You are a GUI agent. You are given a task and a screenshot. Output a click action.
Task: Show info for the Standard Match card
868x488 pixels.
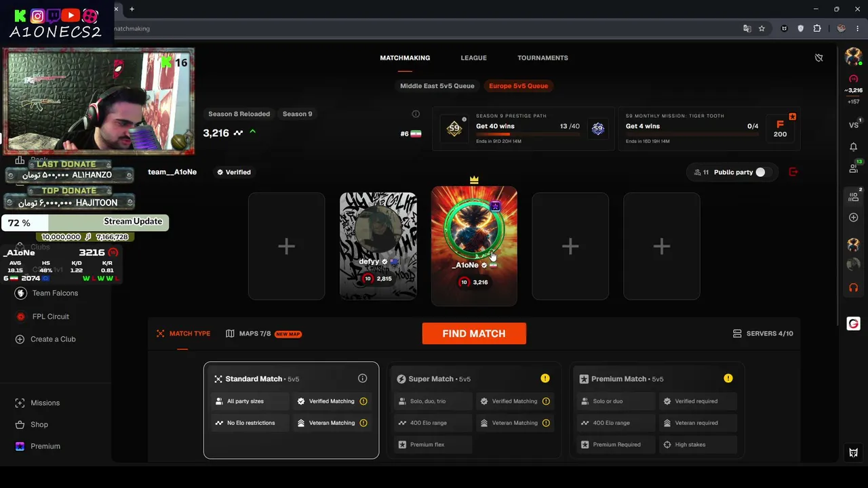coord(362,378)
